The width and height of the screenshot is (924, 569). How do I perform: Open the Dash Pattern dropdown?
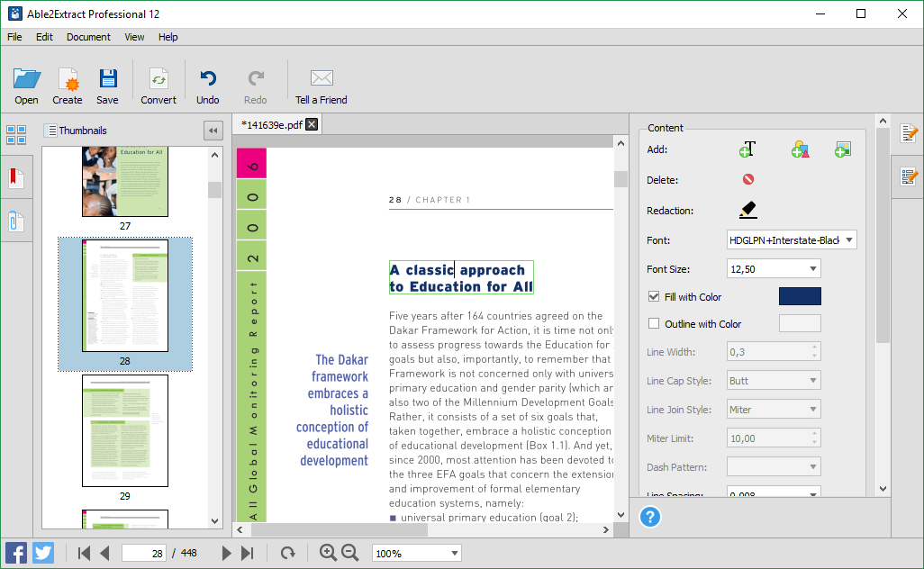(773, 467)
